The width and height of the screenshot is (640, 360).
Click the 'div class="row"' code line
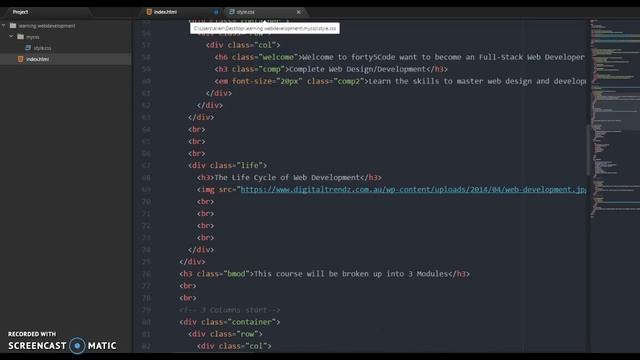(225, 334)
